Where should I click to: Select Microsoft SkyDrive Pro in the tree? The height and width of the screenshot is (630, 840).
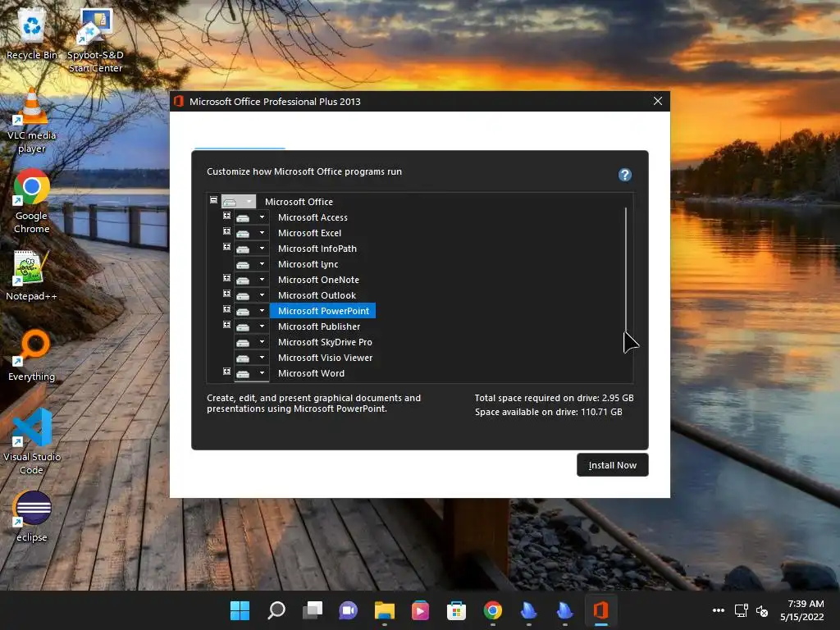tap(325, 342)
